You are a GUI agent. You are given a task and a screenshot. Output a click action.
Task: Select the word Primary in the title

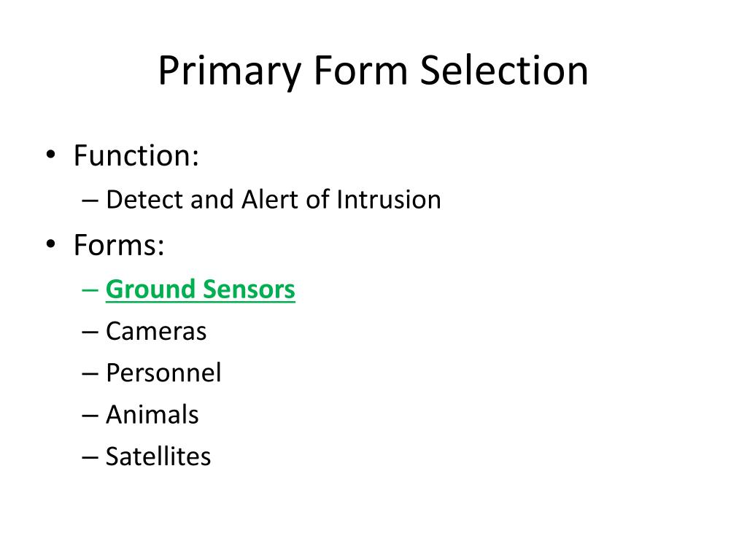tap(230, 71)
